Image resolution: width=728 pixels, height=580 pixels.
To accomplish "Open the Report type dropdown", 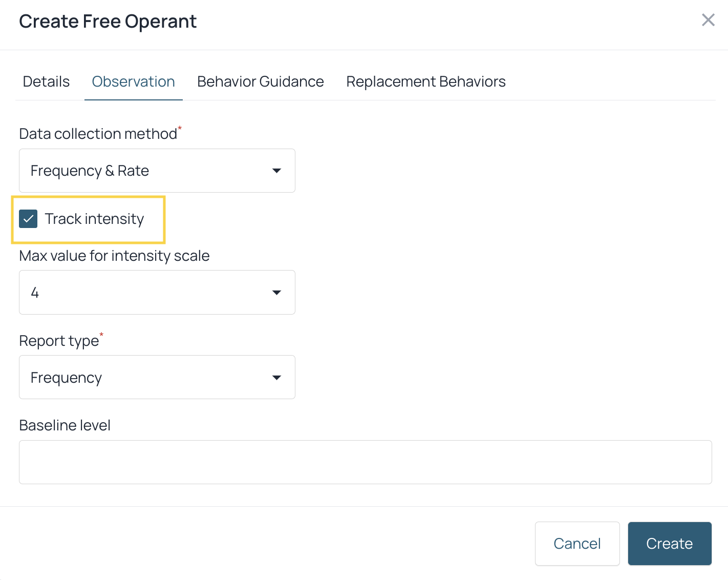I will coord(157,377).
